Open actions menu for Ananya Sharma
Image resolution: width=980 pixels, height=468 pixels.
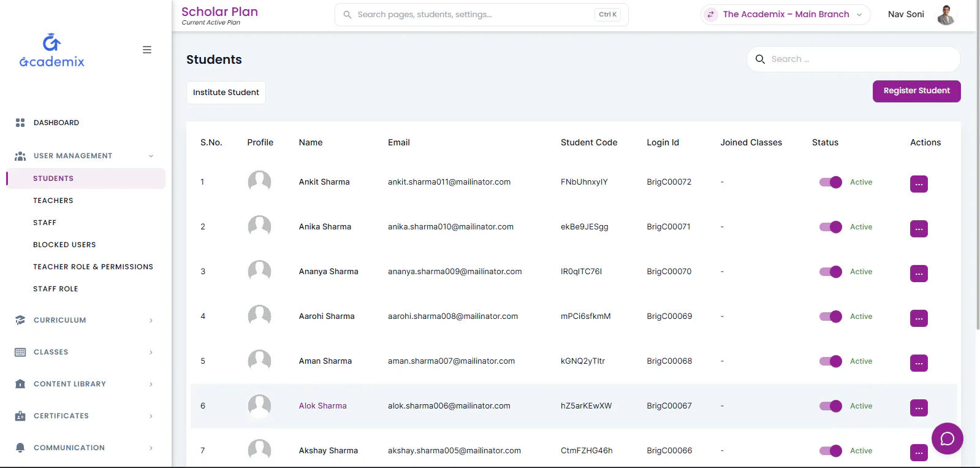919,274
